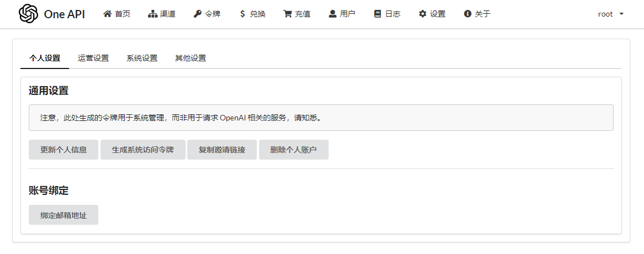Click the 删除个人账户 button
The height and width of the screenshot is (254, 644).
(x=294, y=150)
